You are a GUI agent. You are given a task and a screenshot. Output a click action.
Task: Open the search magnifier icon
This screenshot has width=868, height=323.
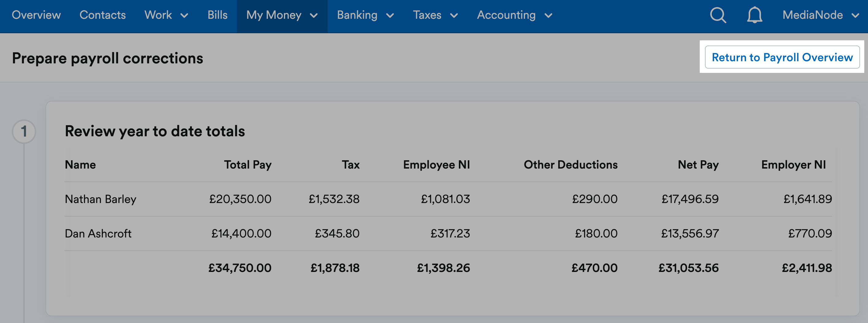point(718,15)
